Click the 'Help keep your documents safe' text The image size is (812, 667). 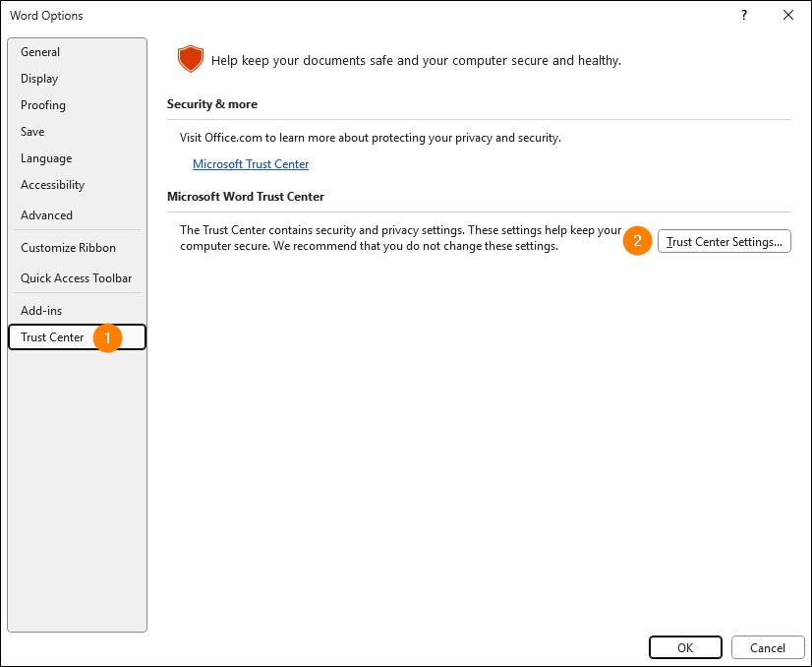point(416,61)
